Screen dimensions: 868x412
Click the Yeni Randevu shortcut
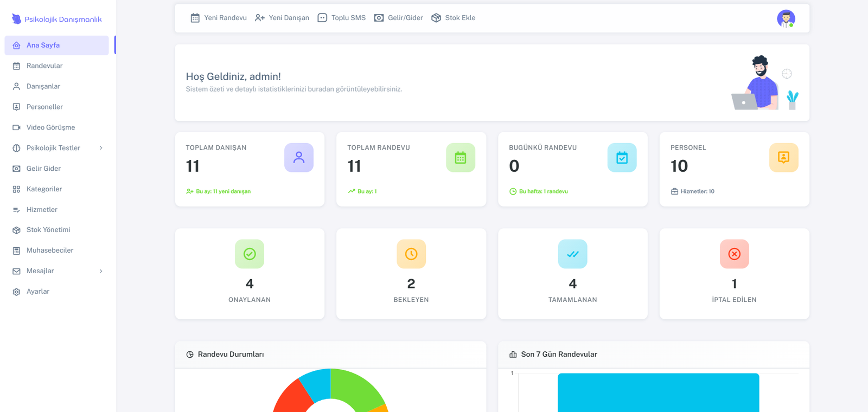click(x=219, y=18)
